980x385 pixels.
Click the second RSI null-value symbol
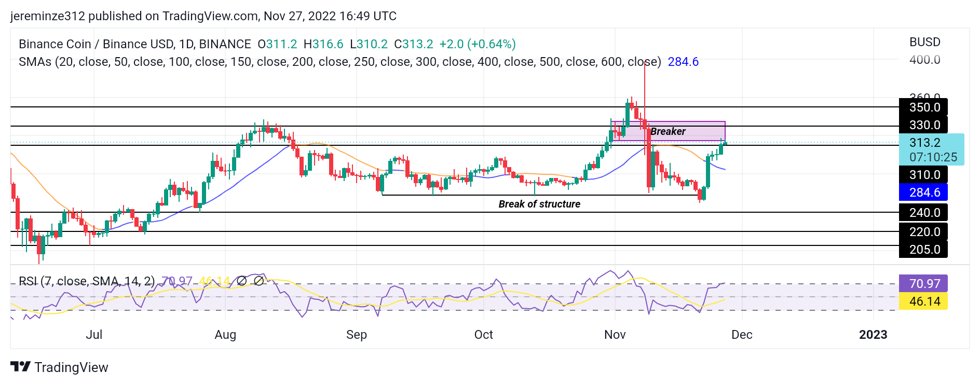coord(258,281)
